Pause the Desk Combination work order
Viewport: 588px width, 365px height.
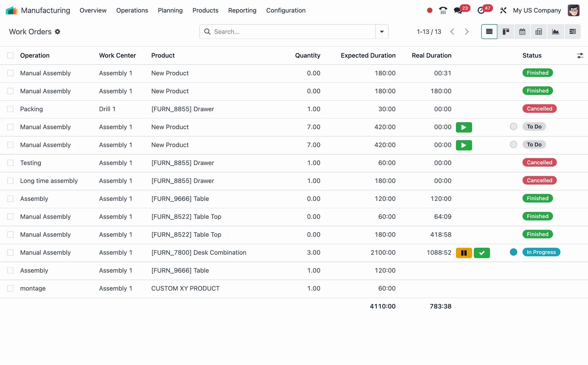[464, 253]
